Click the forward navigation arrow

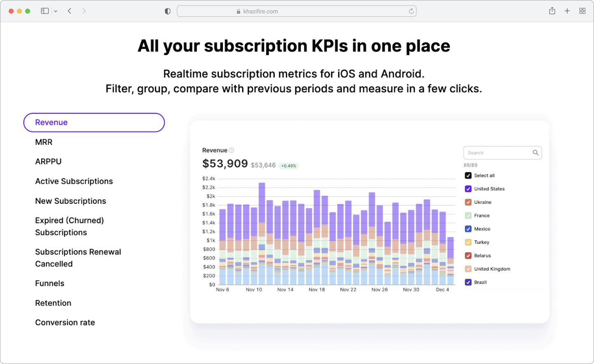pyautogui.click(x=84, y=11)
